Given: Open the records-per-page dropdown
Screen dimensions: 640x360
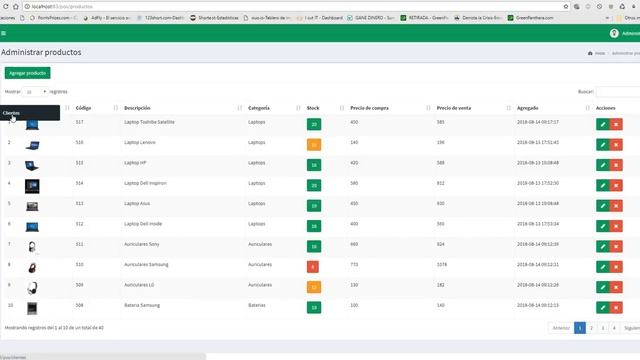Looking at the screenshot, I should click(x=36, y=92).
